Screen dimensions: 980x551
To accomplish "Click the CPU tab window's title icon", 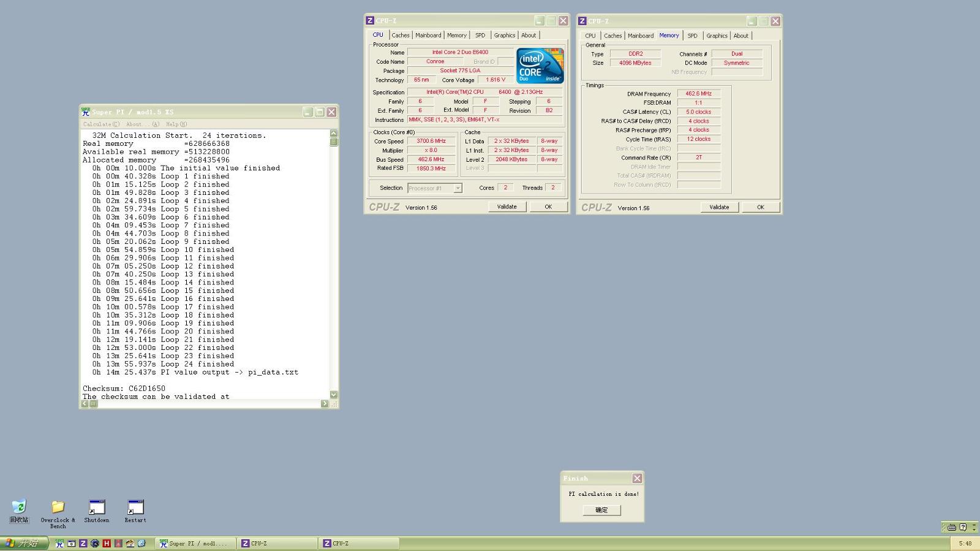I will pos(370,20).
